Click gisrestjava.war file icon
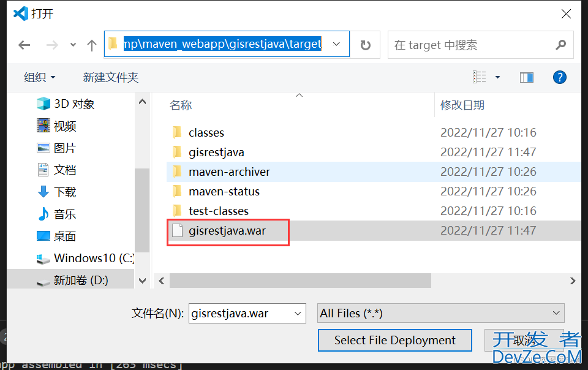This screenshot has height=370, width=588. pyautogui.click(x=177, y=230)
